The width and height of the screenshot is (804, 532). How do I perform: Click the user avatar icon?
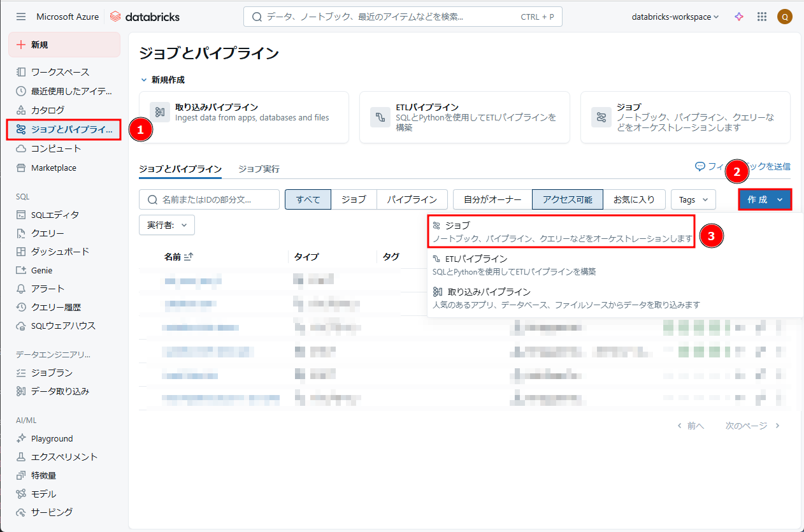[784, 17]
